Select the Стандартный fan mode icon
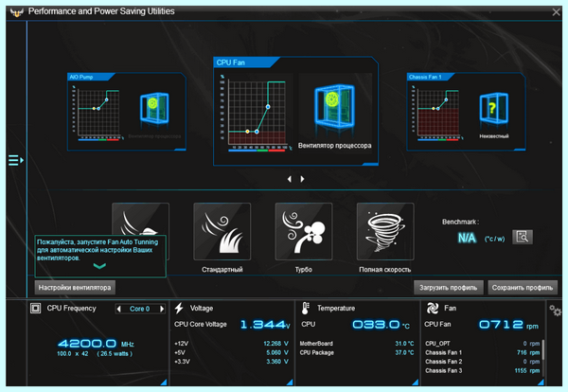 click(x=222, y=231)
